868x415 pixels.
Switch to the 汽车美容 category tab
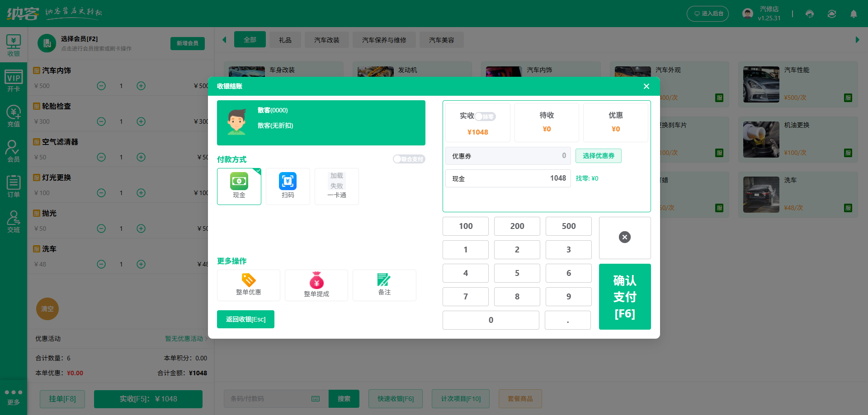click(441, 40)
